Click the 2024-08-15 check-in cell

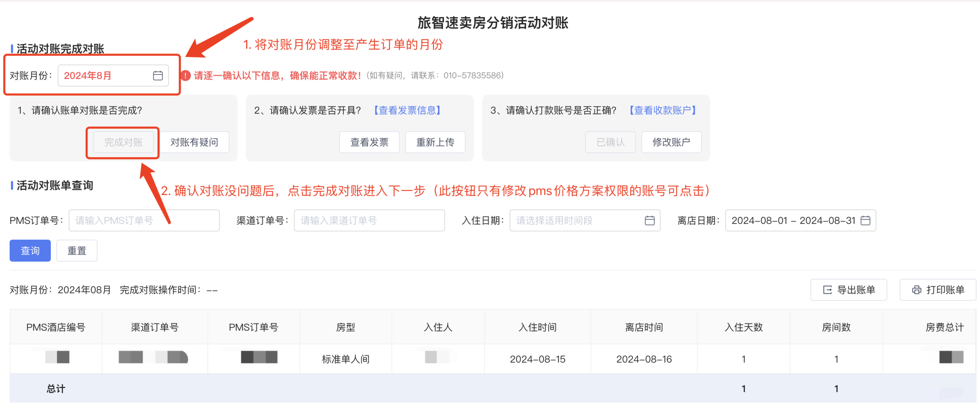(537, 359)
